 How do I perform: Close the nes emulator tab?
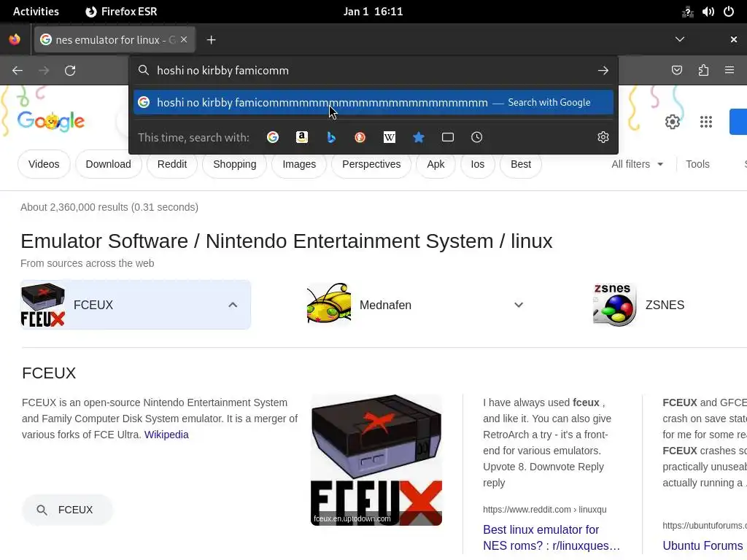(x=184, y=39)
